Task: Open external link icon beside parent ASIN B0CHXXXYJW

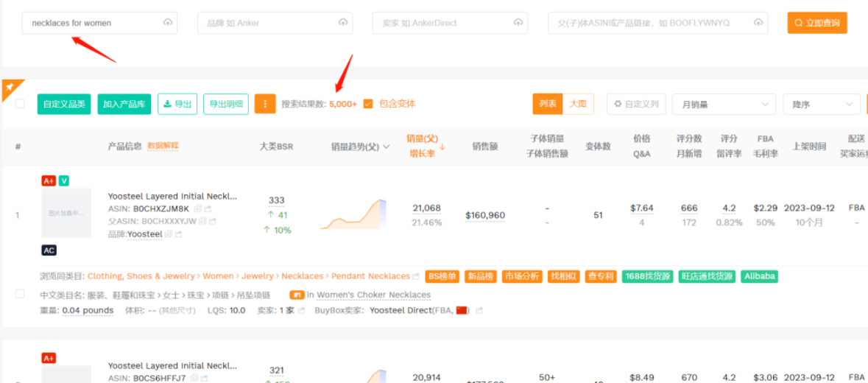Action: pos(213,222)
